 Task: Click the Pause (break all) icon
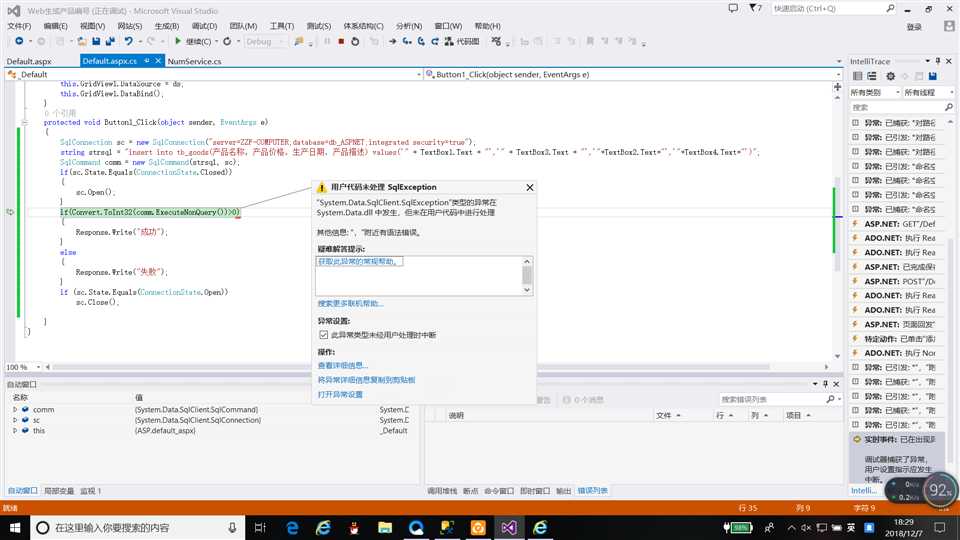(327, 41)
